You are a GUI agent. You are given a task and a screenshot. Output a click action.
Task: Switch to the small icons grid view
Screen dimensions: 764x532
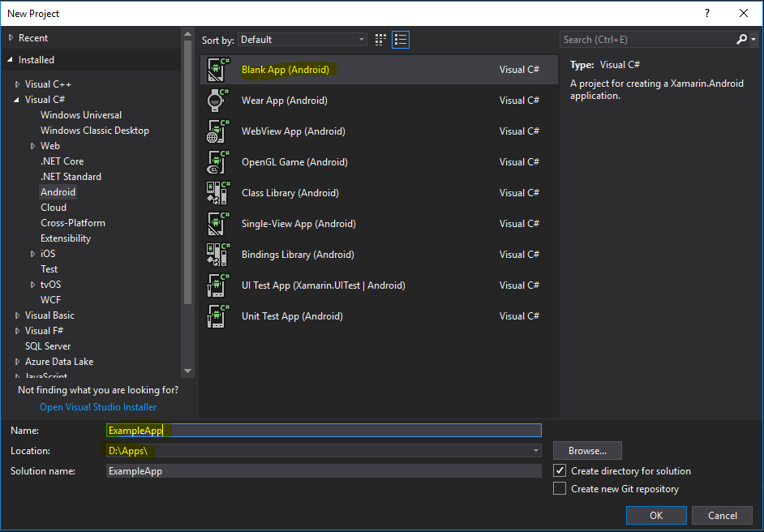[380, 40]
